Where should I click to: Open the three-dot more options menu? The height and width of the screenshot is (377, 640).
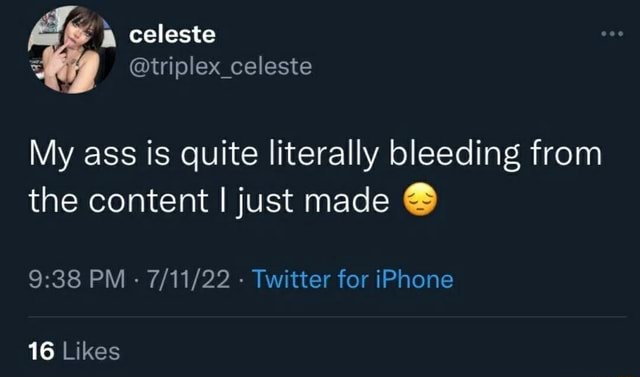[612, 34]
